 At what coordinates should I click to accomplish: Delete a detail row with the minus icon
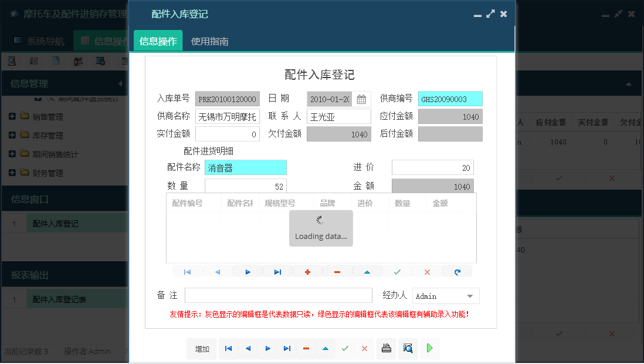(337, 271)
